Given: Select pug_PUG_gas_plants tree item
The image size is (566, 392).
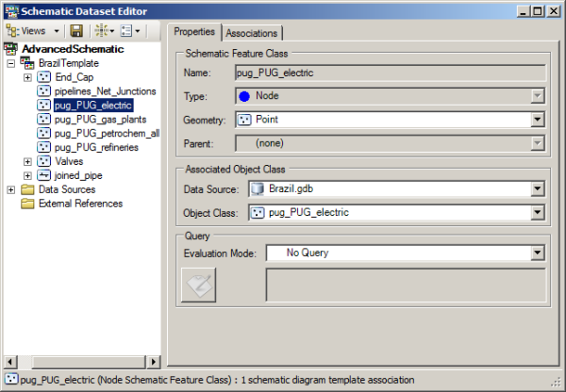Looking at the screenshot, I should click(100, 119).
